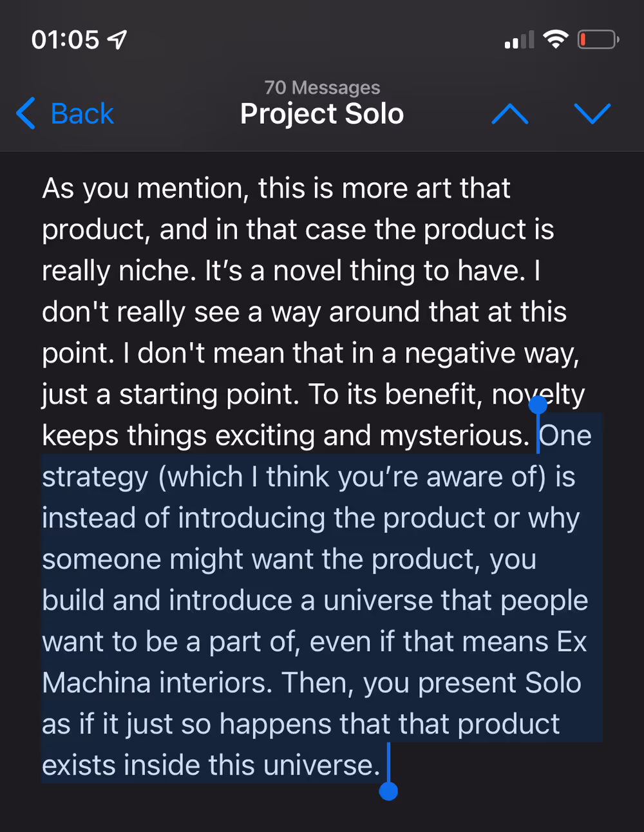Screen dimensions: 644x832
Task: Tap the location services arrow in status bar
Action: [x=117, y=40]
